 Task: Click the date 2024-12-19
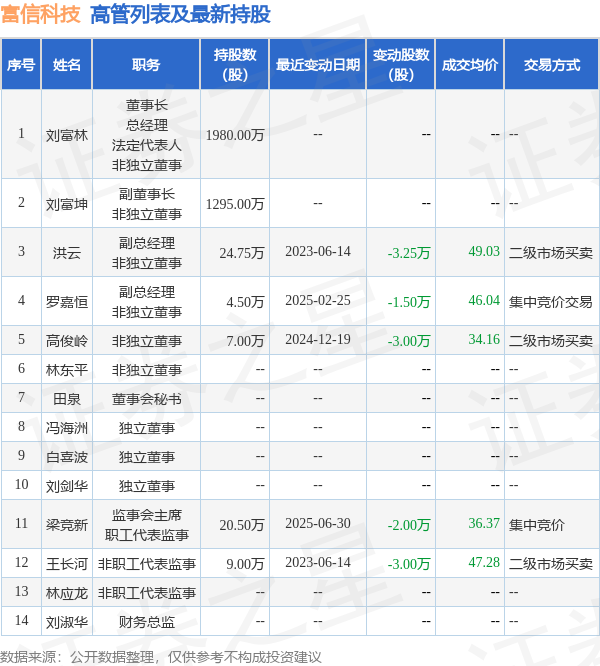(x=318, y=339)
